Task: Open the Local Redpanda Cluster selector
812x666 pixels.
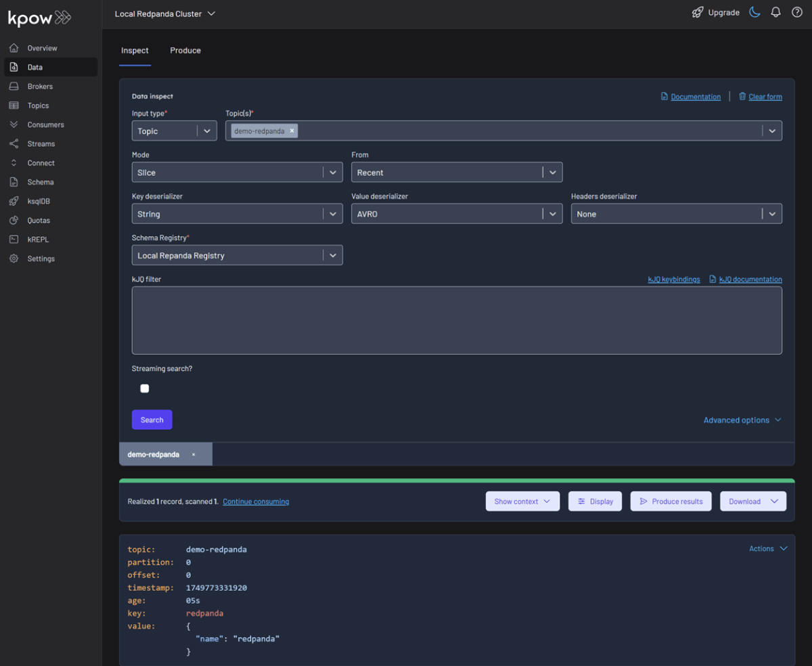Action: coord(165,13)
